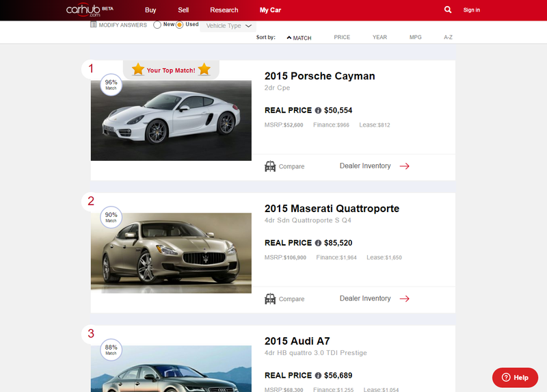
Task: Open the Sell menu
Action: pyautogui.click(x=183, y=10)
